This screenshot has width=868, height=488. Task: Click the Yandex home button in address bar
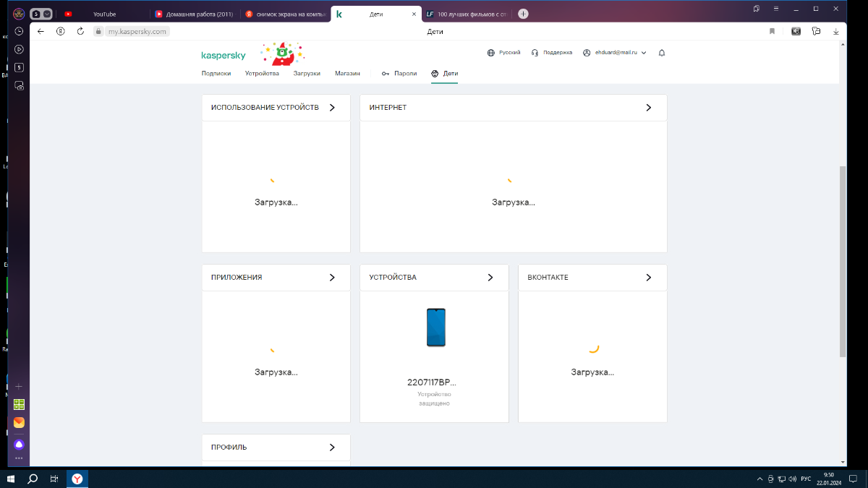(x=61, y=31)
